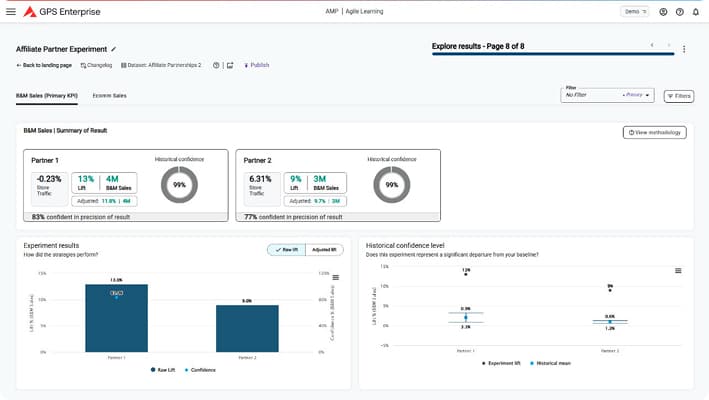Go back to landing page
Viewport: 709px width, 400px height.
(x=44, y=65)
